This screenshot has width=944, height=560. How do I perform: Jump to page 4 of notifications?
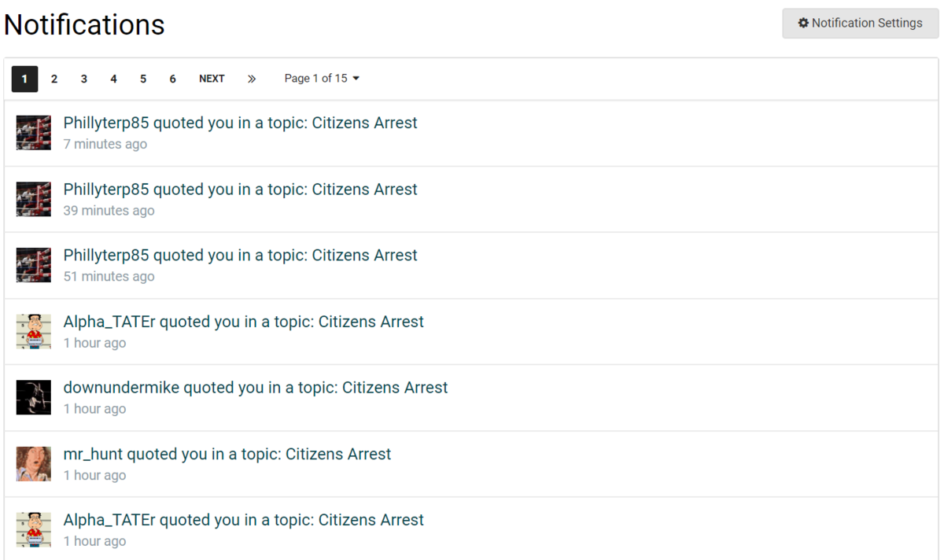(x=113, y=79)
